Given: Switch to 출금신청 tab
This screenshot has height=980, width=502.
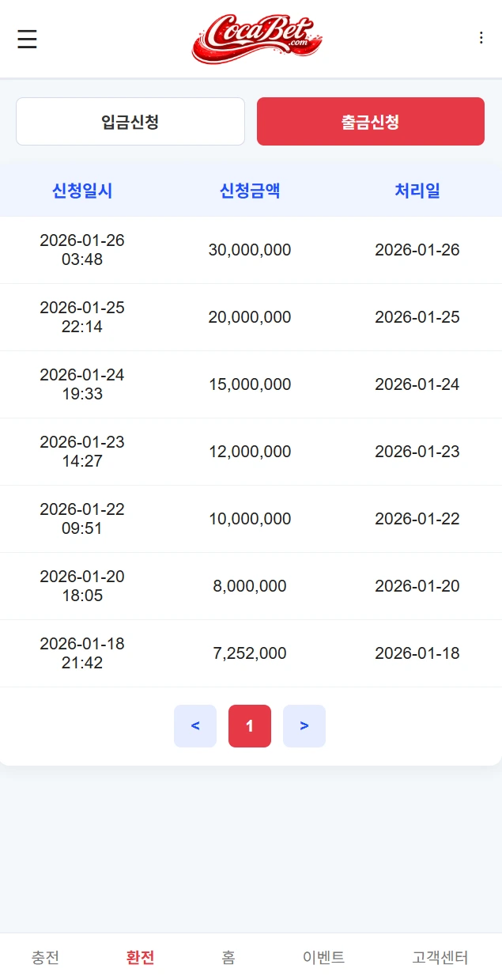Looking at the screenshot, I should pyautogui.click(x=370, y=122).
